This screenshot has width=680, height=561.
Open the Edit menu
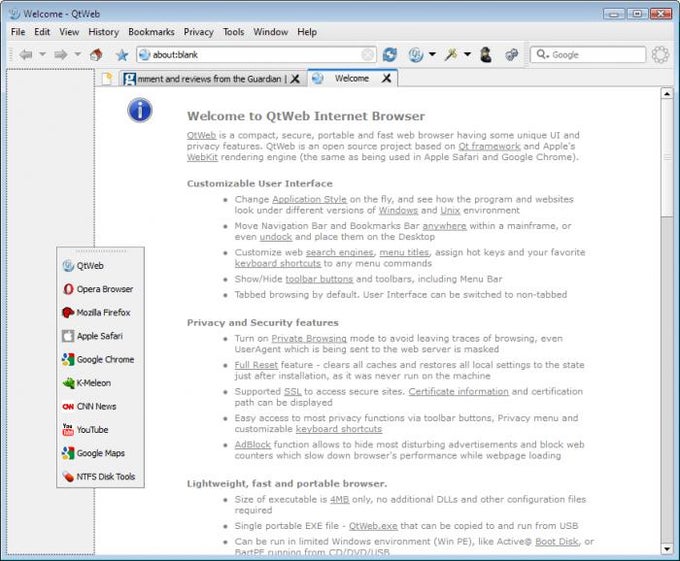coord(42,32)
